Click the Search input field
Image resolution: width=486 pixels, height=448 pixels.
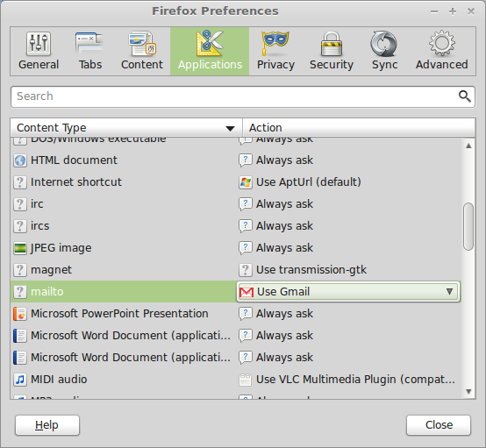pyautogui.click(x=243, y=96)
